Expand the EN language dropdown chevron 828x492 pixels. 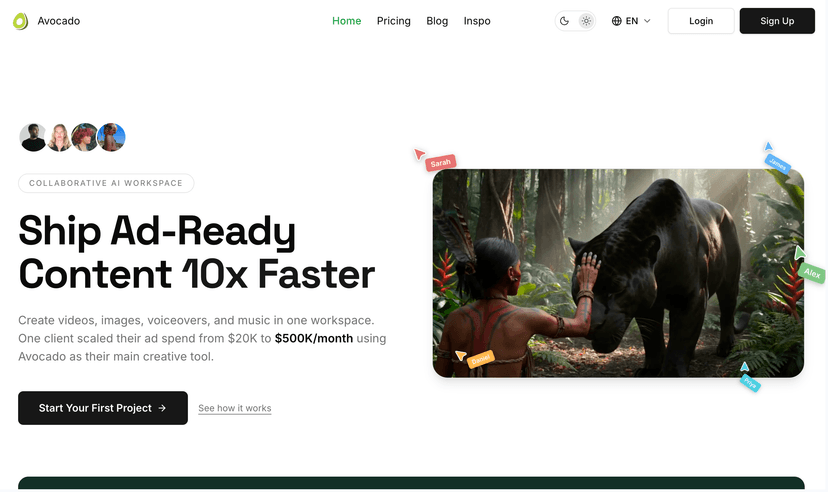pos(647,21)
